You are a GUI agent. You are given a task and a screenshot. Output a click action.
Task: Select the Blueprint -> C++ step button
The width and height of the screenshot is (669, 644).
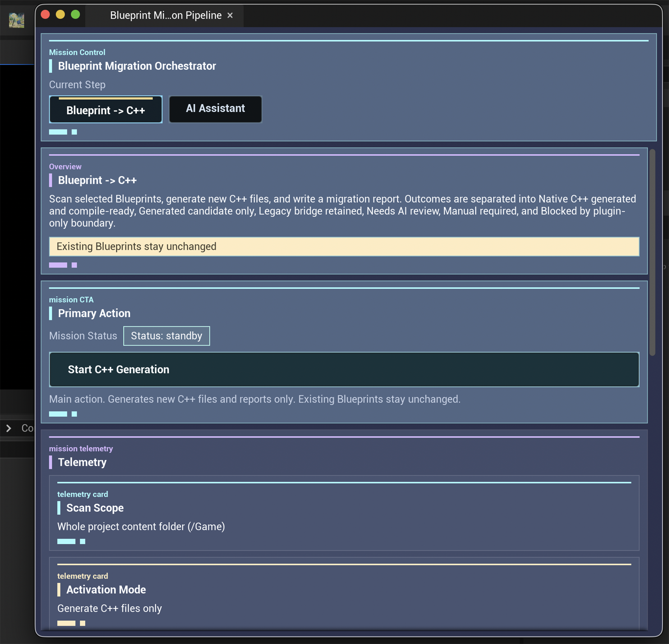coord(106,109)
